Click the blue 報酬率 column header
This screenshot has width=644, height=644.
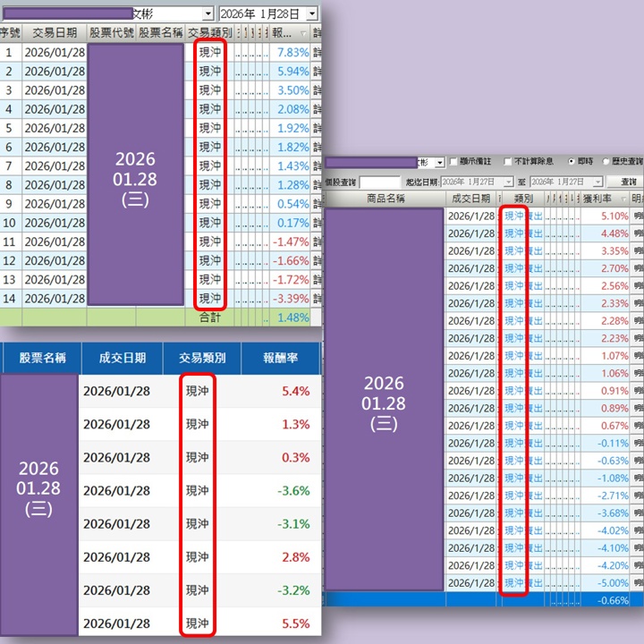tap(281, 358)
